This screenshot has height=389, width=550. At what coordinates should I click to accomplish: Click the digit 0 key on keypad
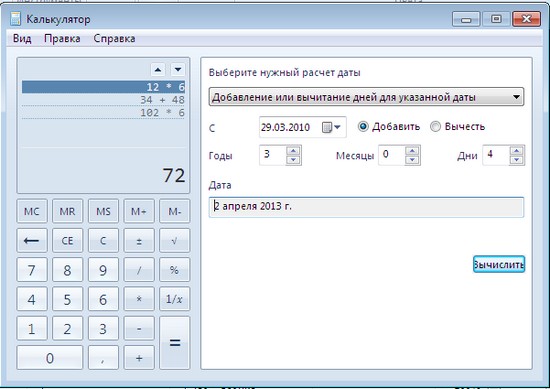[50, 357]
